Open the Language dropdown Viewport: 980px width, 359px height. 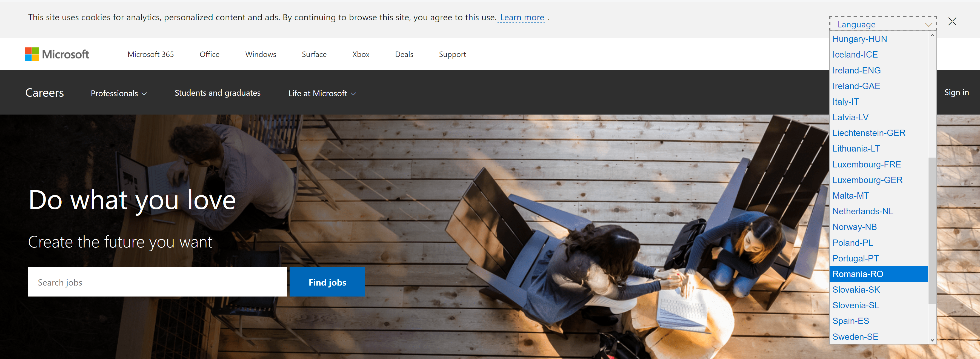pos(883,24)
